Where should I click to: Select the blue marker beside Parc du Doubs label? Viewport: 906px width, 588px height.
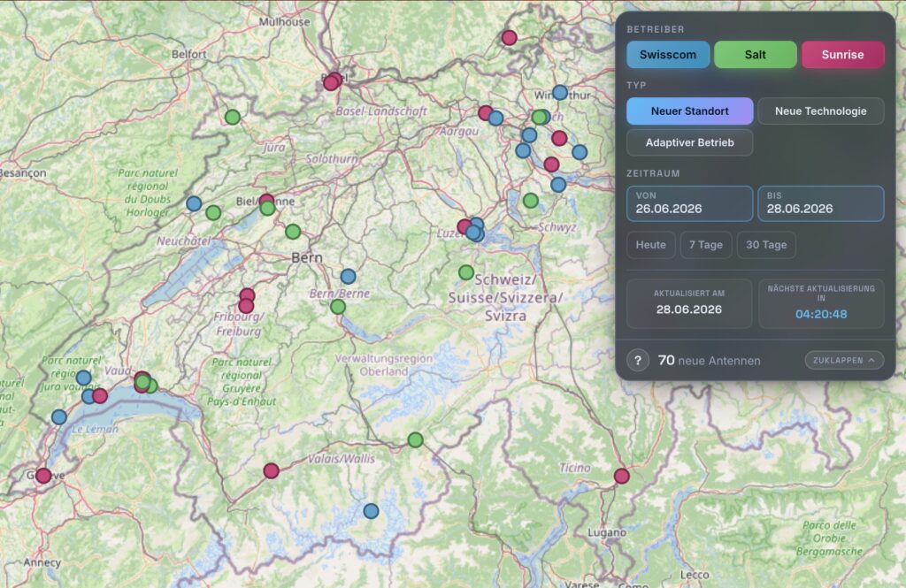pyautogui.click(x=194, y=203)
